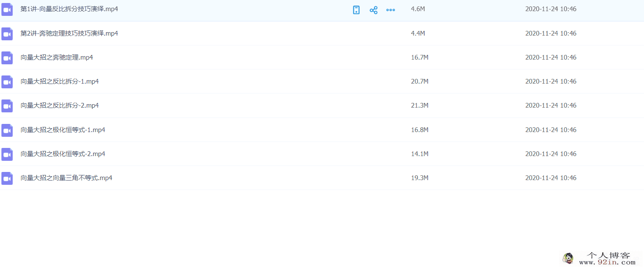This screenshot has height=268, width=644.
Task: Click the date of 向量大招之反比拆分-2.mp4 row
Action: click(551, 105)
